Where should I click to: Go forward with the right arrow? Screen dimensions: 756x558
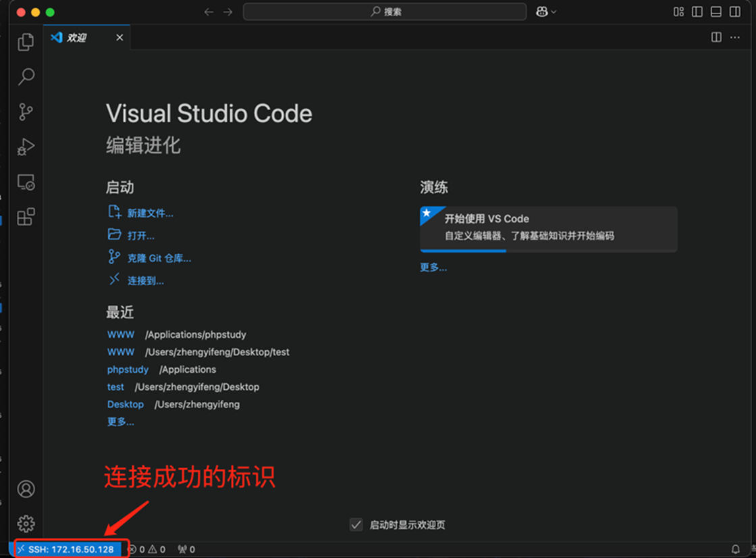pyautogui.click(x=228, y=11)
